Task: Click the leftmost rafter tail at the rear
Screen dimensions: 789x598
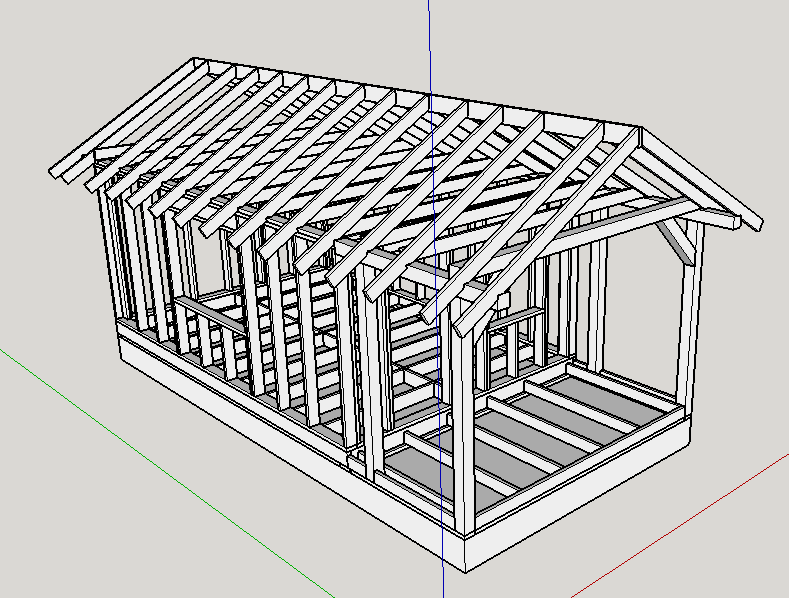Action: 62,170
